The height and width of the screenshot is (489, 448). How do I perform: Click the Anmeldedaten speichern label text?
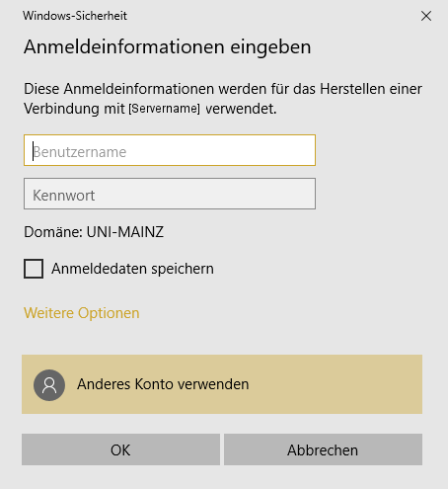click(x=132, y=269)
